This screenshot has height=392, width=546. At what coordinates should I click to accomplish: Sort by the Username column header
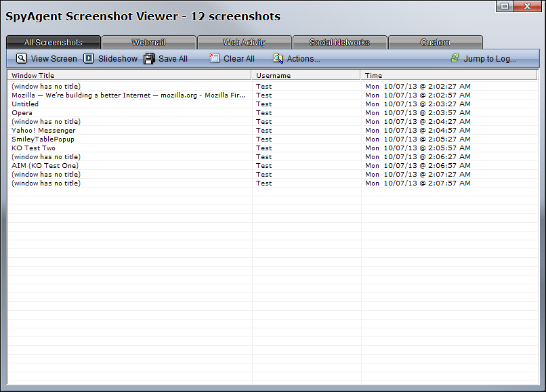pos(306,76)
